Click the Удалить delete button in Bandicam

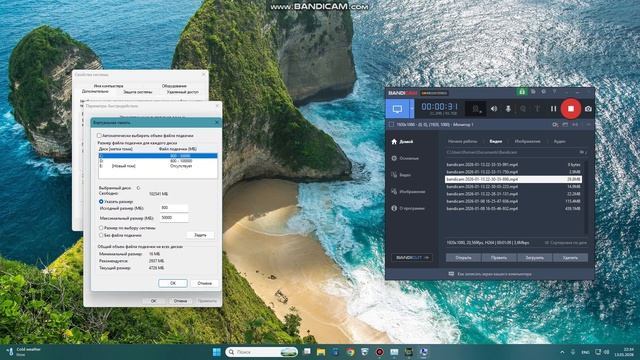[570, 258]
